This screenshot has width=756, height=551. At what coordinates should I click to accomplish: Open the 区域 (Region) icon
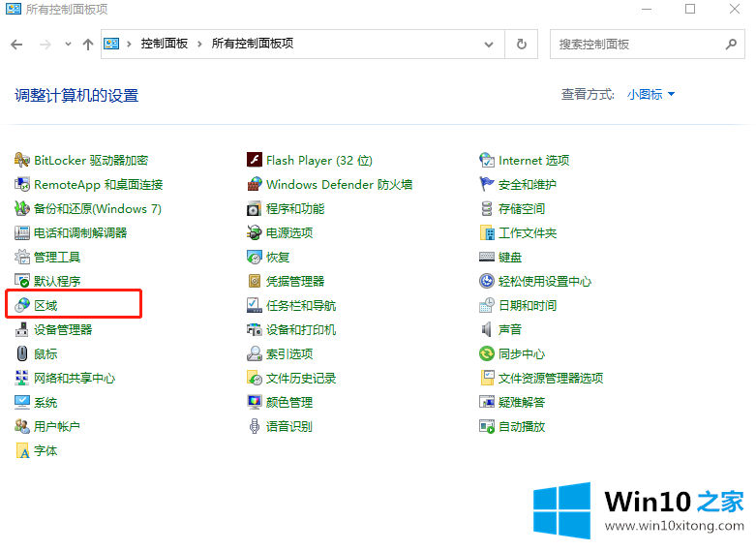tap(23, 306)
